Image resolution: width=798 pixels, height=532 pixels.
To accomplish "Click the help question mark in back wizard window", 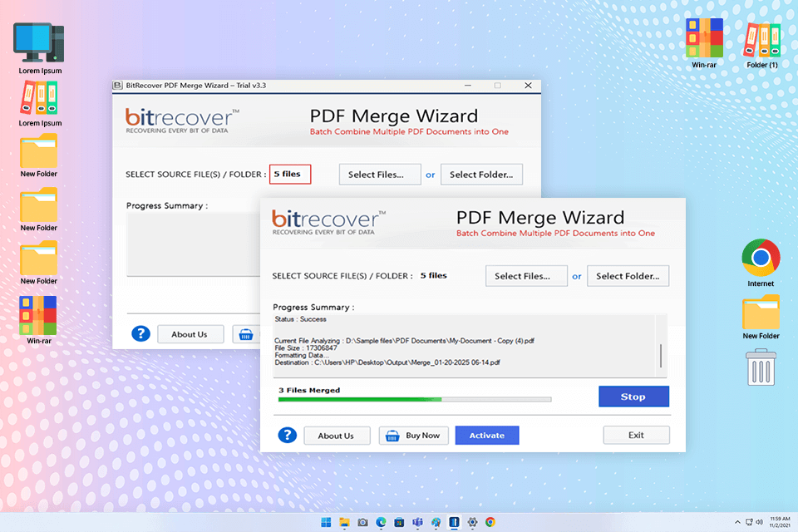I will click(x=140, y=334).
